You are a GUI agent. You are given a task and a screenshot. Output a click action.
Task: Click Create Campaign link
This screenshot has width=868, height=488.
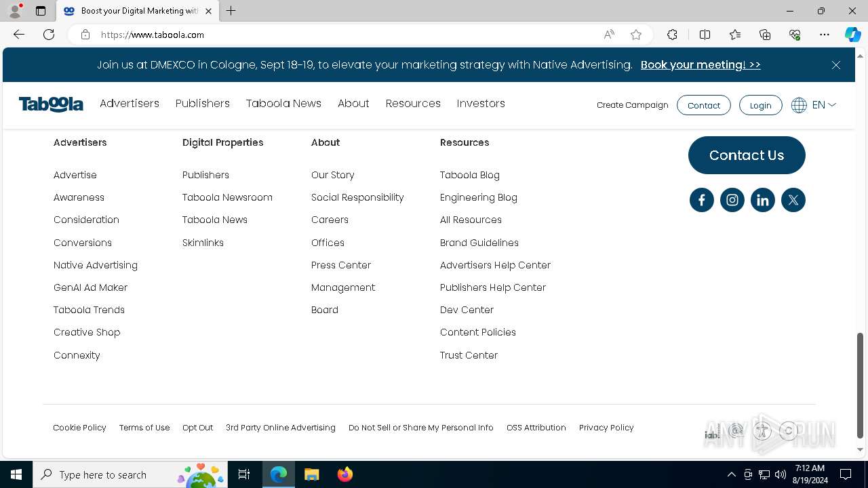coord(633,105)
